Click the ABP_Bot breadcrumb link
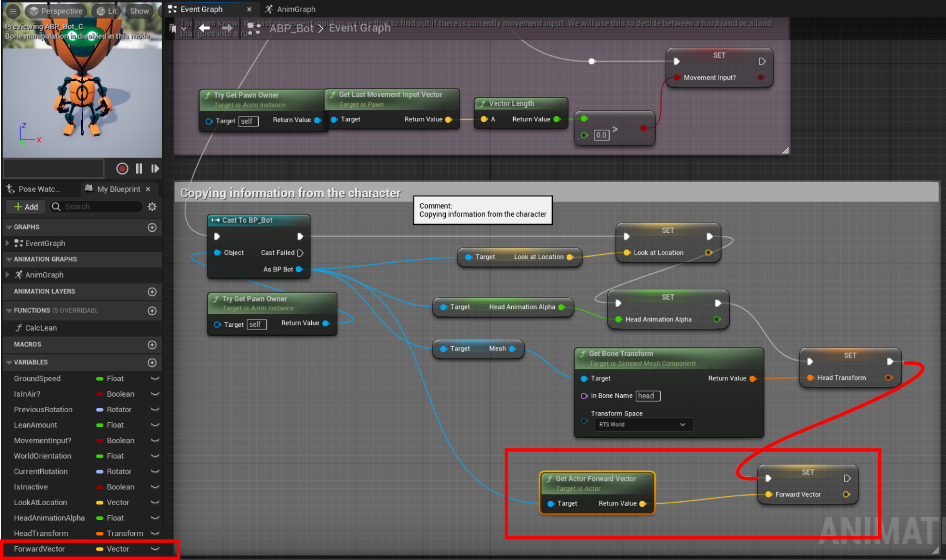Image resolution: width=946 pixels, height=560 pixels. [291, 28]
